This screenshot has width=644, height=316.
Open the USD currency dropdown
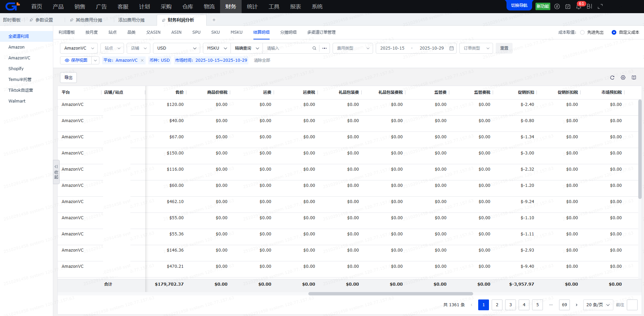176,48
